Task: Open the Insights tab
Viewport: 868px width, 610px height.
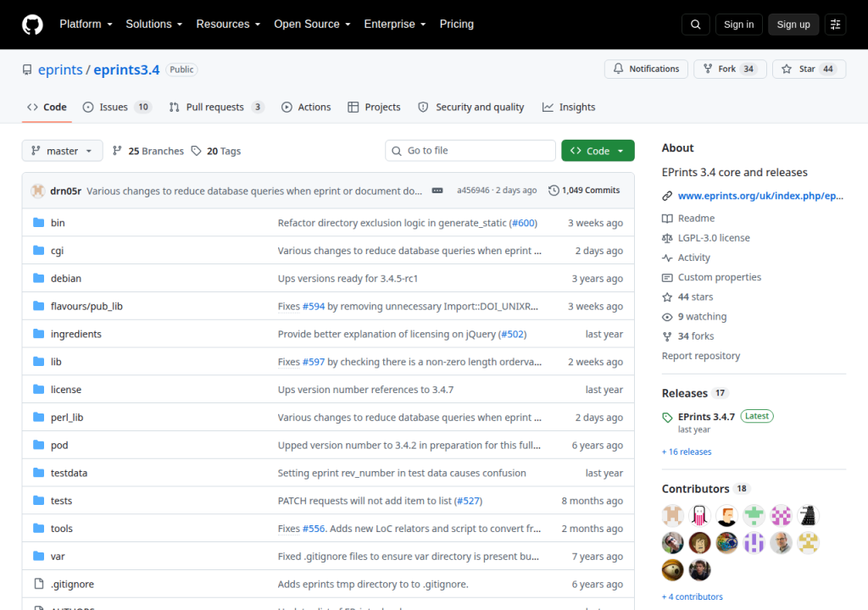Action: (x=569, y=108)
